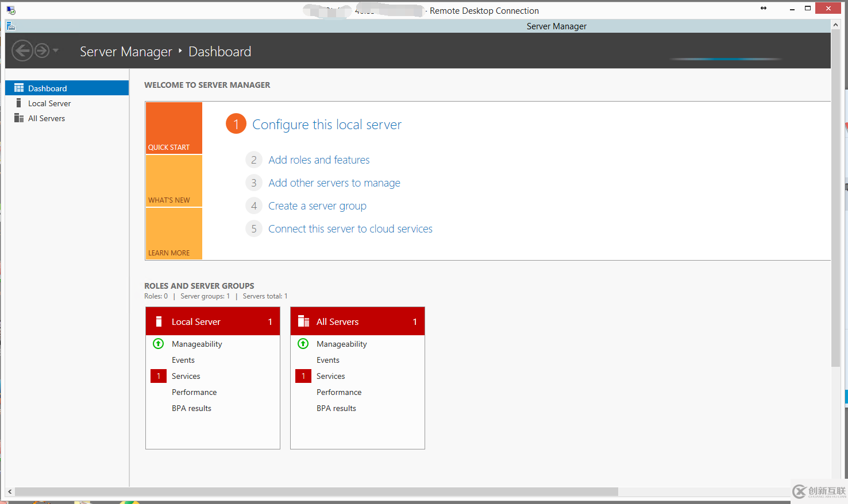
Task: Go forward with the right arrow button
Action: point(42,51)
